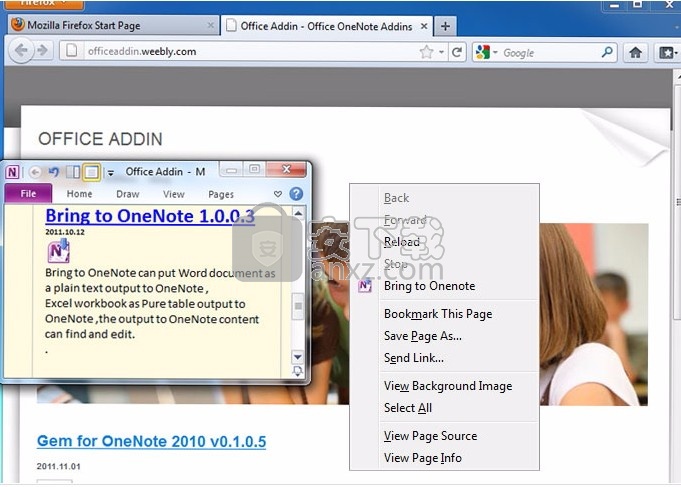681x487 pixels.
Task: Choose Save Page As... in context menu
Action: pos(444,336)
